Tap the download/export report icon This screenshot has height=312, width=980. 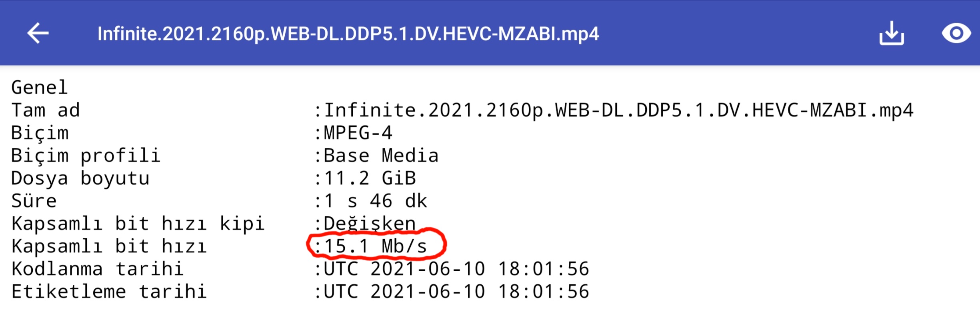point(891,33)
